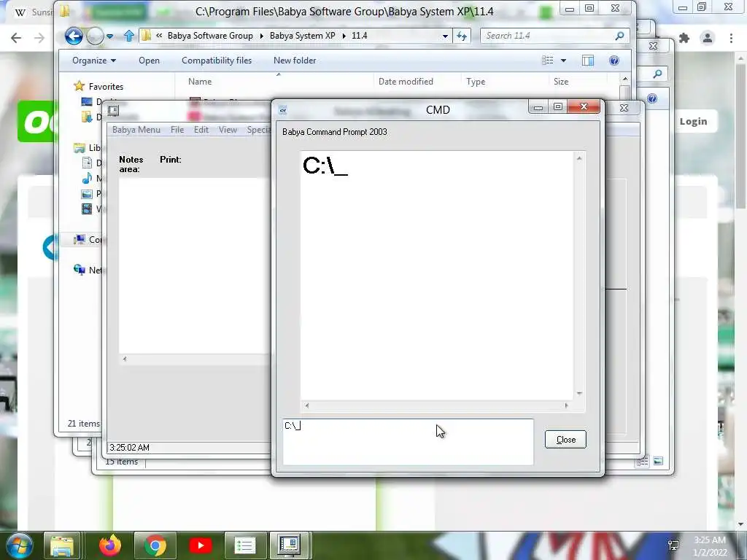Open the address bar history dropdown
Screen dimensions: 747x560
click(x=445, y=36)
